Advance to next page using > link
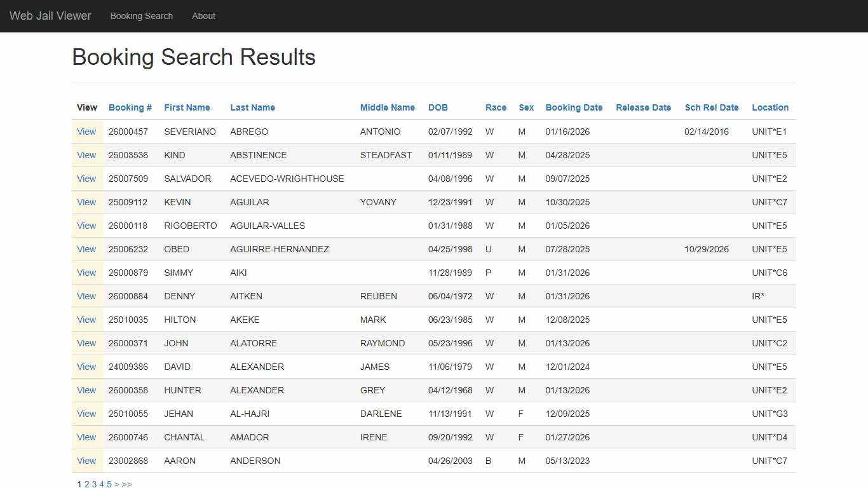This screenshot has height=488, width=868. point(117,484)
